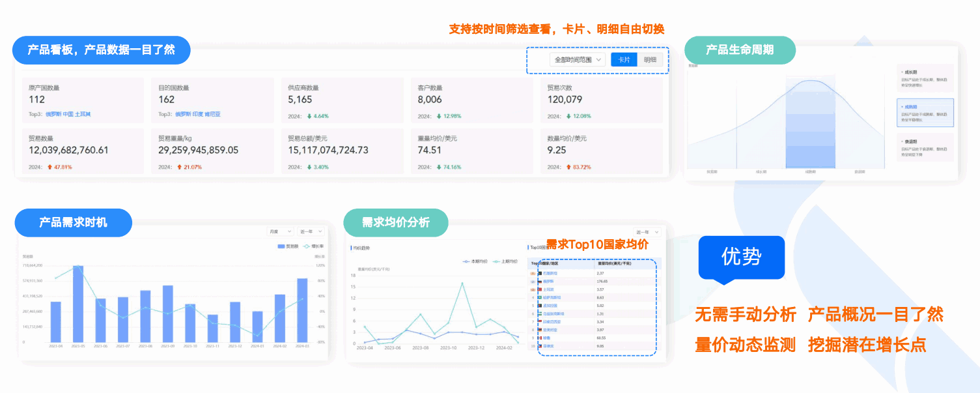Click the Turkey flag icon at rank 3
The width and height of the screenshot is (980, 393).
click(539, 289)
